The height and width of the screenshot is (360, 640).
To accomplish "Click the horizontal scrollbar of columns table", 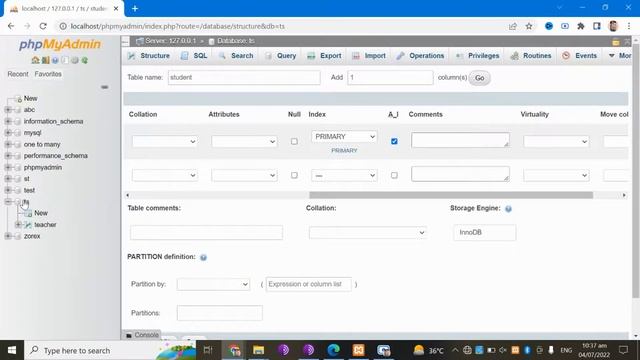I will pos(451,196).
